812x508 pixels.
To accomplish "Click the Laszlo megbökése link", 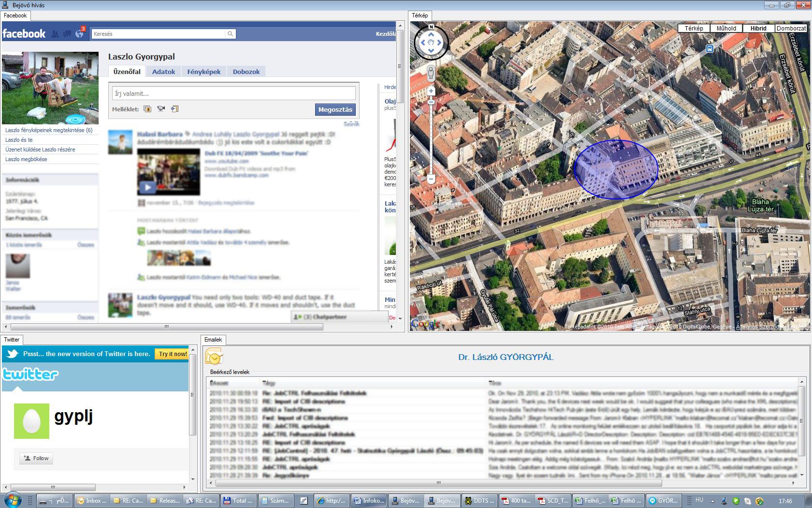I will [26, 159].
